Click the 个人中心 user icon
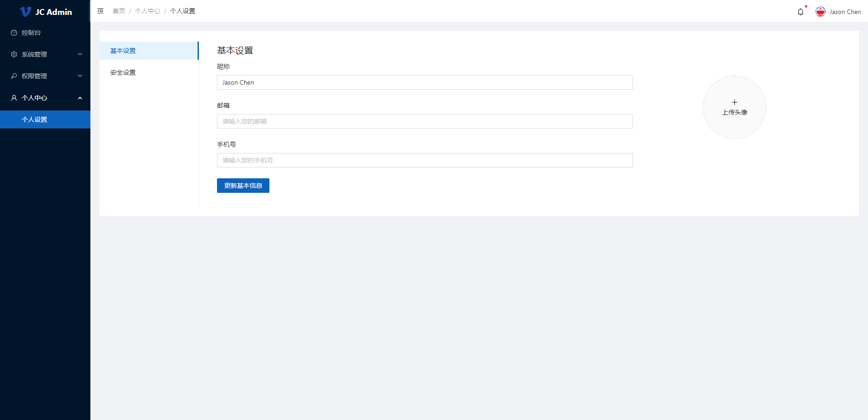 14,98
